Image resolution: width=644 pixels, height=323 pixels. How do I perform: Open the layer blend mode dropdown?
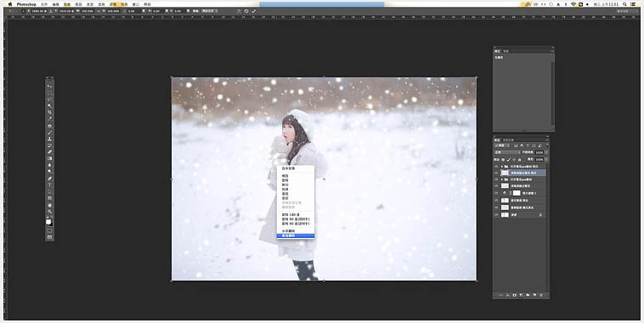tap(507, 152)
